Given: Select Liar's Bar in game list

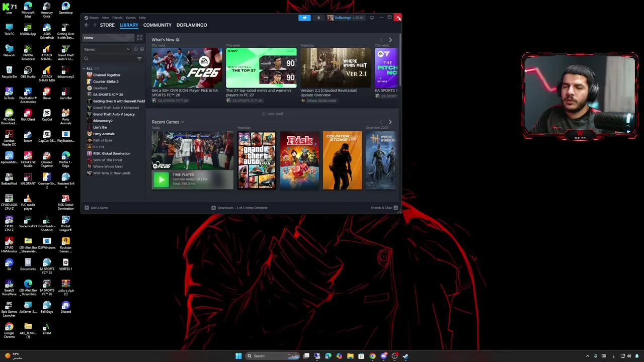Looking at the screenshot, I should click(x=100, y=127).
